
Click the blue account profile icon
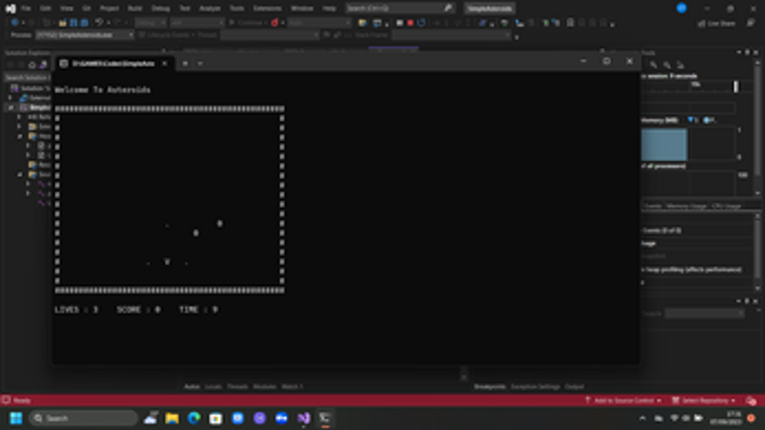click(682, 8)
